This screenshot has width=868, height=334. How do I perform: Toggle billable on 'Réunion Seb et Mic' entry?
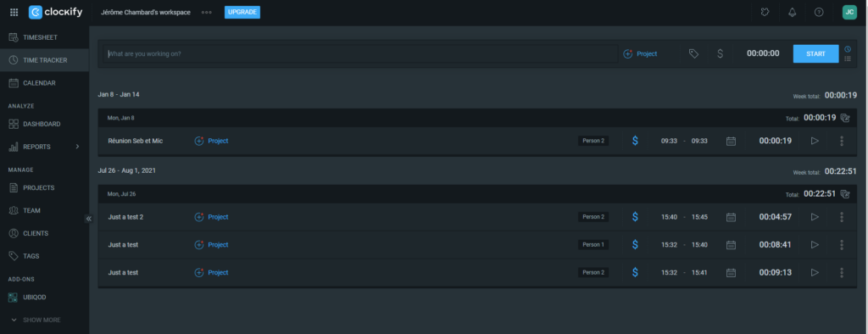(x=635, y=141)
